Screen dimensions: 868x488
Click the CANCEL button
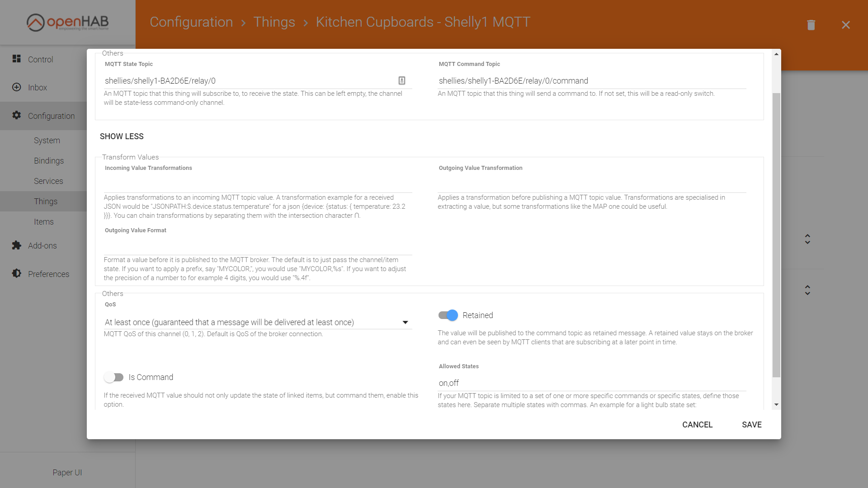tap(697, 425)
